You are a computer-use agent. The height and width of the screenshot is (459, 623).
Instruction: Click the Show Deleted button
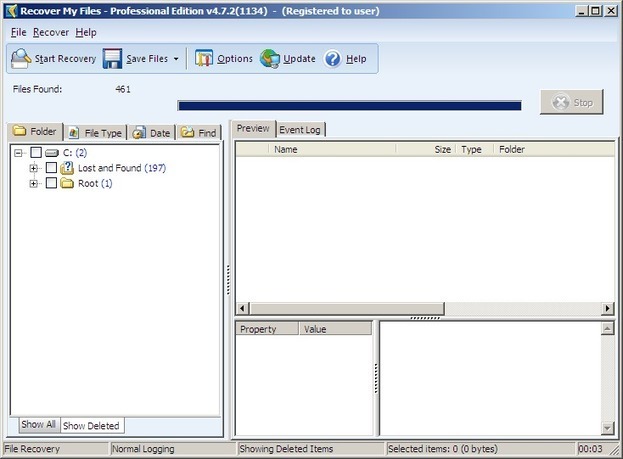coord(91,425)
